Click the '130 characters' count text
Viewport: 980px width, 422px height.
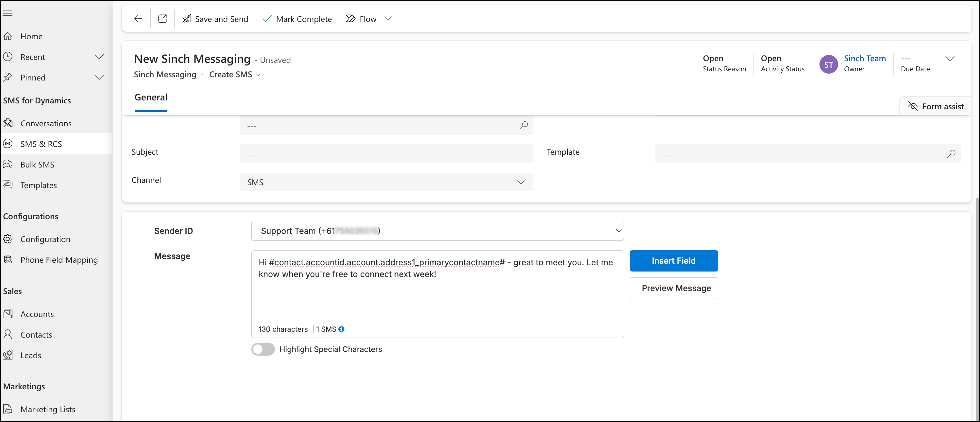coord(283,329)
